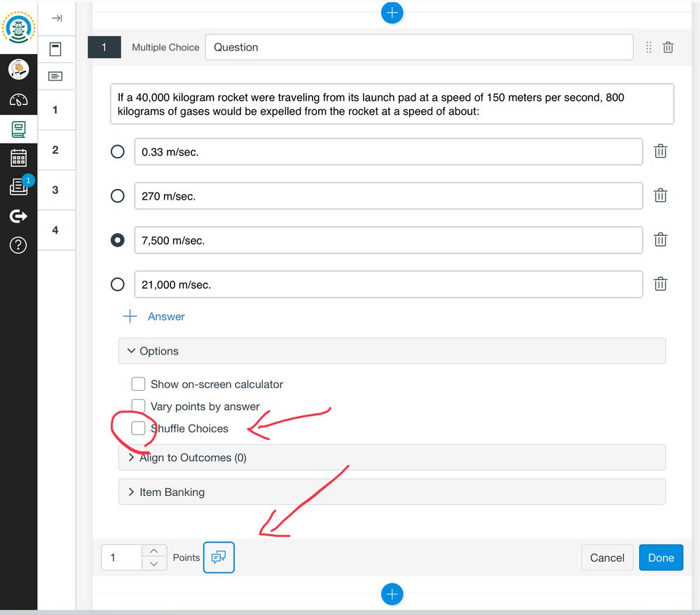Jump to question 3 in navigator
Screen dimensions: 700x615
(x=55, y=190)
